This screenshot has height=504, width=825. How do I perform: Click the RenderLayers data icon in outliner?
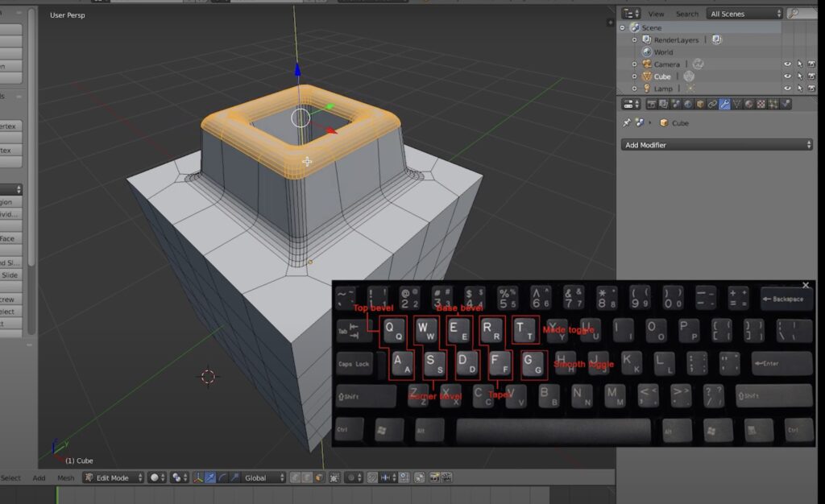(x=716, y=40)
